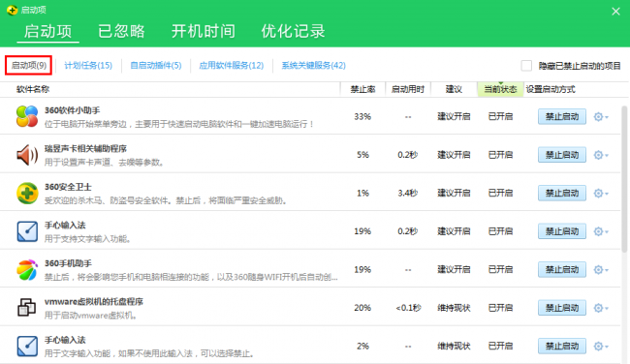Click 禁止启动 for 手心输入法 19% row
This screenshot has width=630, height=364.
click(x=562, y=231)
